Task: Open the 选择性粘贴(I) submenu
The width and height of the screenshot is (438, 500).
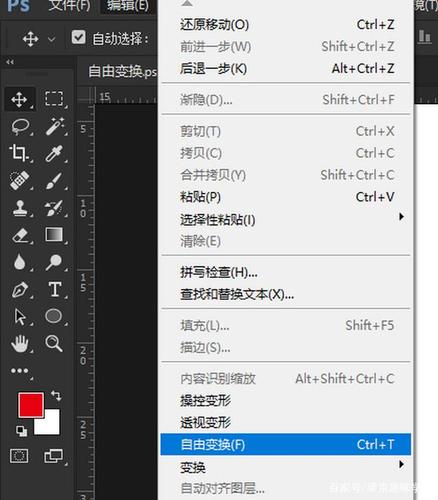Action: (286, 220)
